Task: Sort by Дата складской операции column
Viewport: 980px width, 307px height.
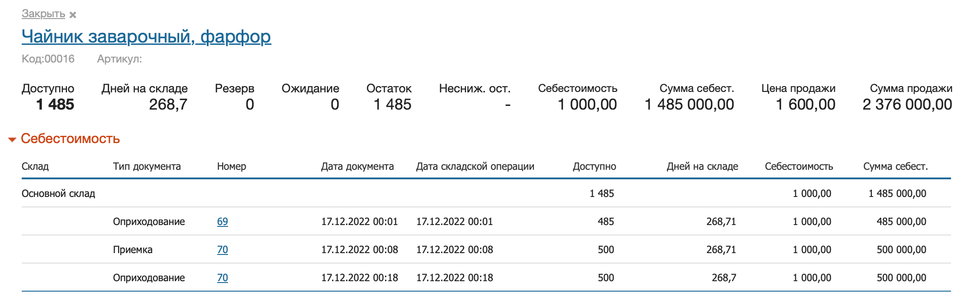Action: [x=476, y=166]
